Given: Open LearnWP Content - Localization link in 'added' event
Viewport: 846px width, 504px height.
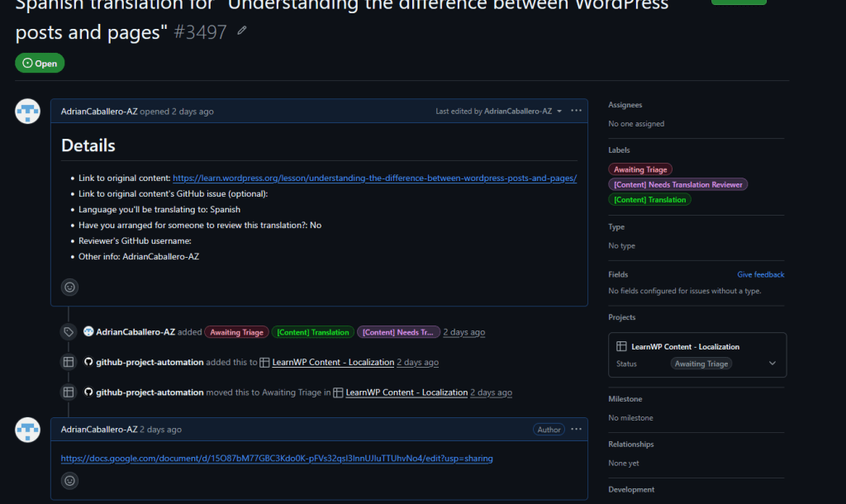Looking at the screenshot, I should (333, 362).
